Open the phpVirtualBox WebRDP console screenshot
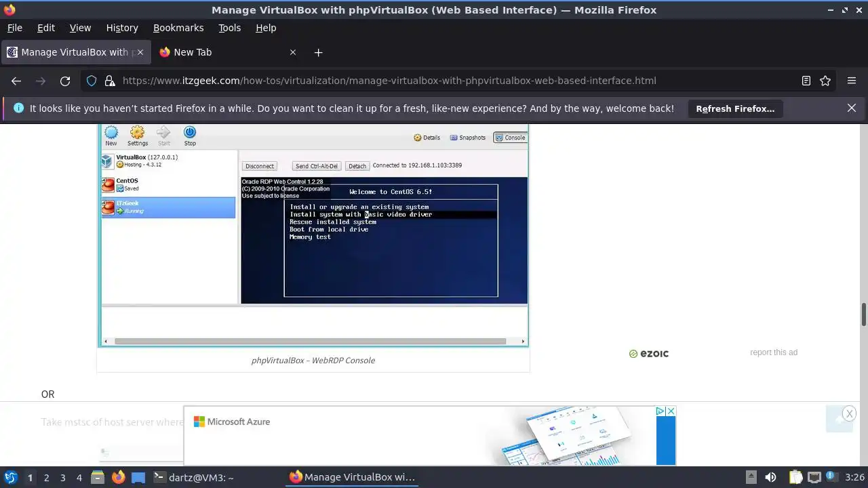Screen dimensions: 868x488 313,235
